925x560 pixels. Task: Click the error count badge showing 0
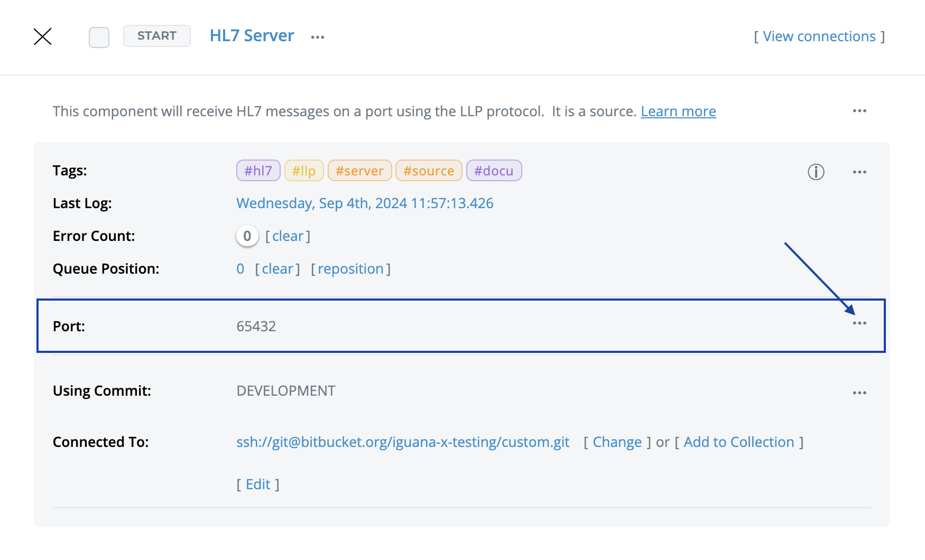click(246, 236)
